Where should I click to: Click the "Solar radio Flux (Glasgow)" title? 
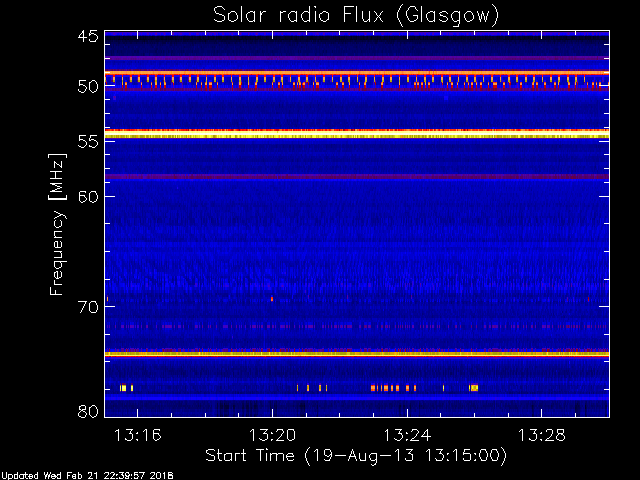[355, 15]
